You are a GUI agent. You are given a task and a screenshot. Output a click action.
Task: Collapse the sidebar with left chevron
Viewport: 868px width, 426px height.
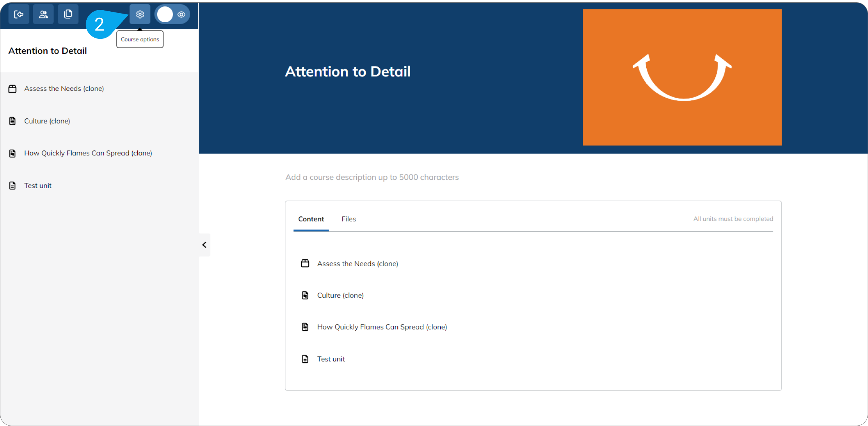204,245
